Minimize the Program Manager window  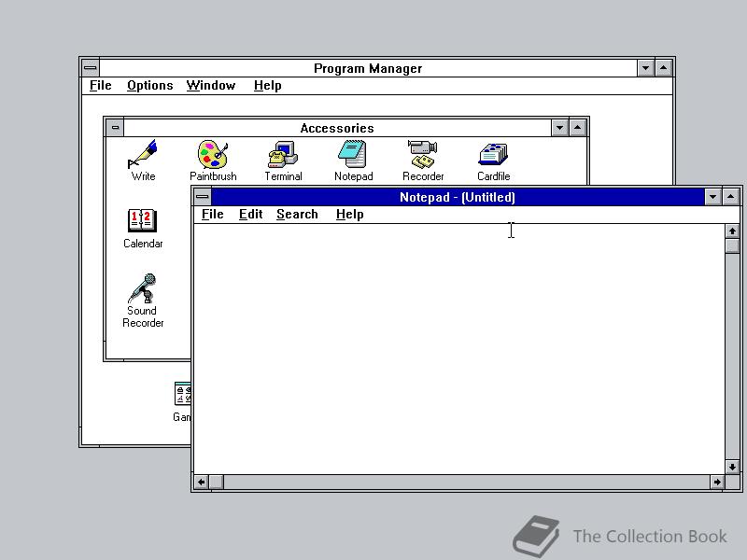pos(645,68)
